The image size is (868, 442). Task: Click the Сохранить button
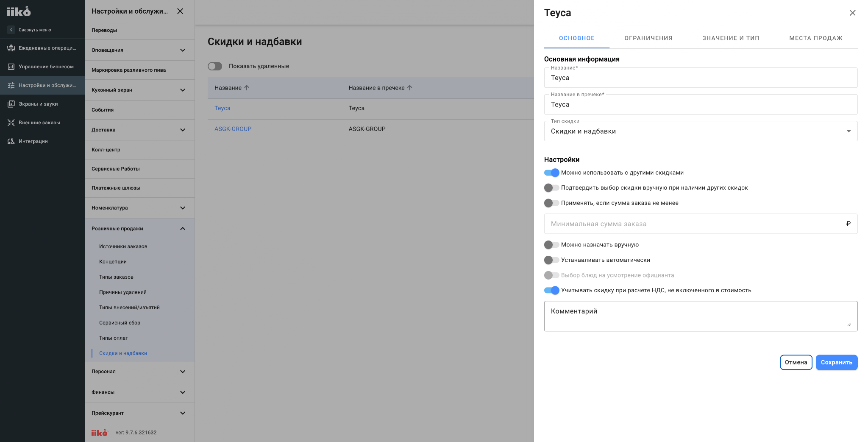[837, 362]
